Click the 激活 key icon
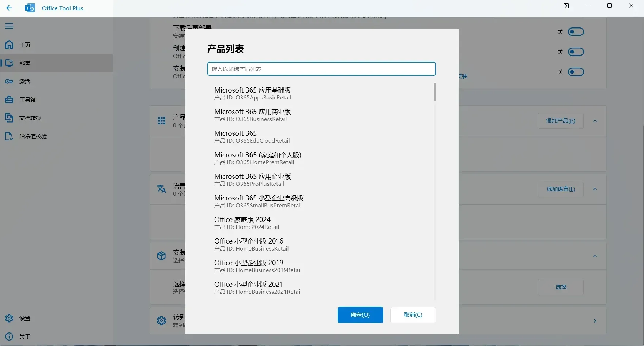 point(9,81)
